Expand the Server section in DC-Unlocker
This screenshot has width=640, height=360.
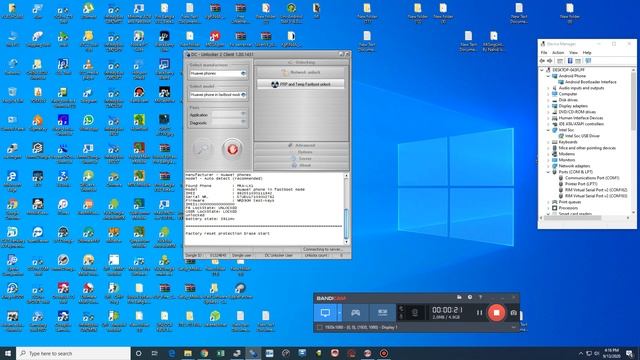tap(302, 158)
